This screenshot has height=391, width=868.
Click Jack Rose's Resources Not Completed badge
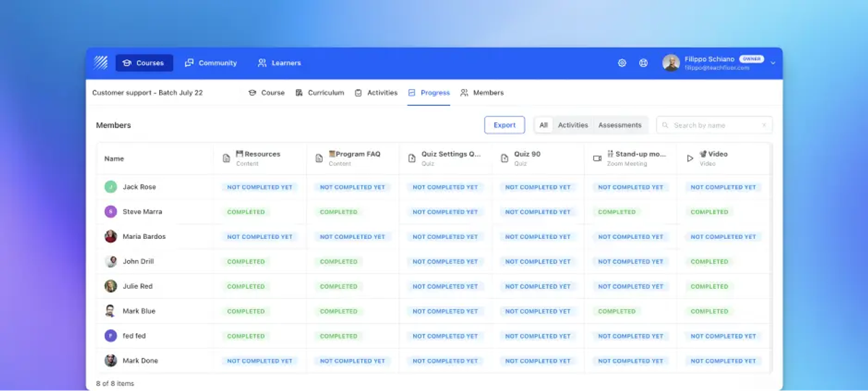[260, 187]
